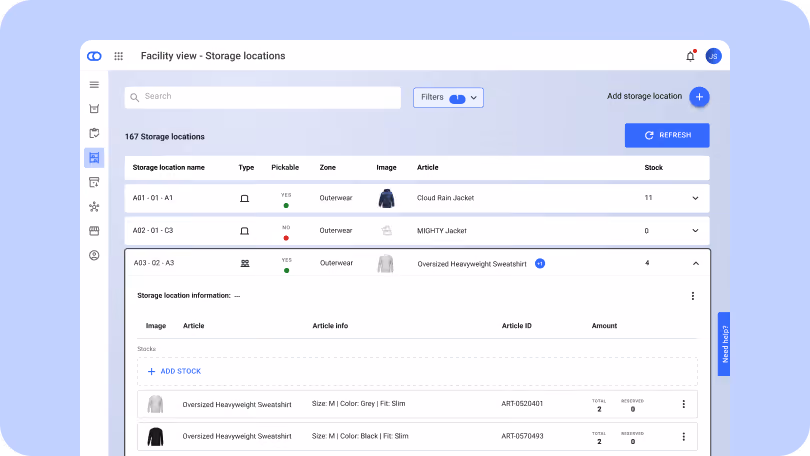Click the Article info column header
This screenshot has width=810, height=456.
coord(330,326)
